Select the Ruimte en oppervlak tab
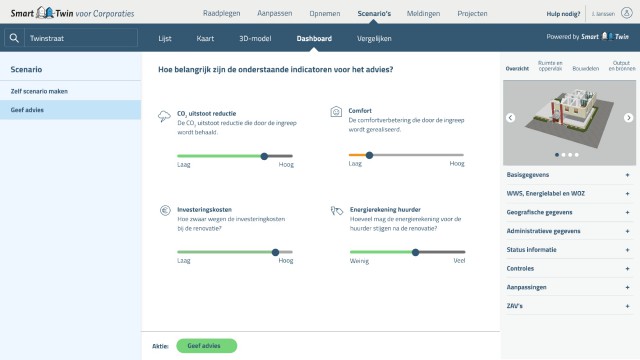Viewport: 640px width, 360px height. [x=550, y=66]
